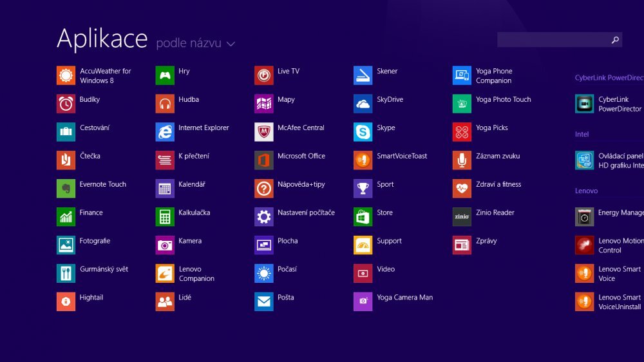Click the 'Microsoft Office' label text
The width and height of the screenshot is (644, 362).
[301, 156]
